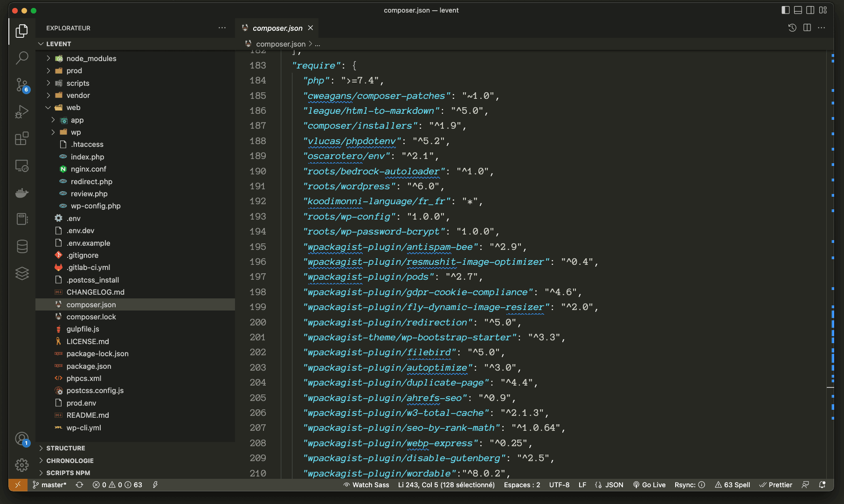Open the notebook icon in activity bar
The height and width of the screenshot is (504, 844).
[22, 219]
